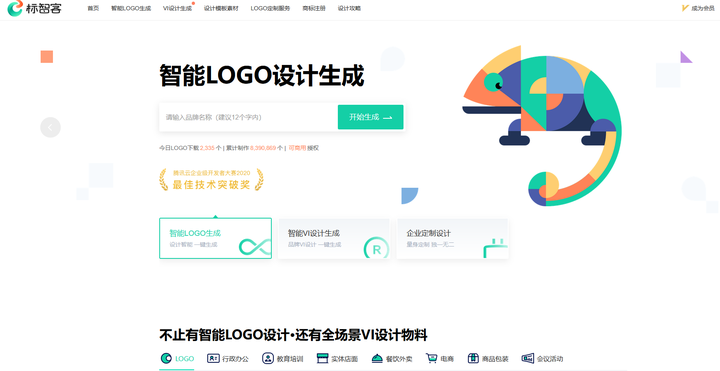Screen dimensions: 720x371
Task: Go to previous banner slide arrow
Action: point(51,128)
